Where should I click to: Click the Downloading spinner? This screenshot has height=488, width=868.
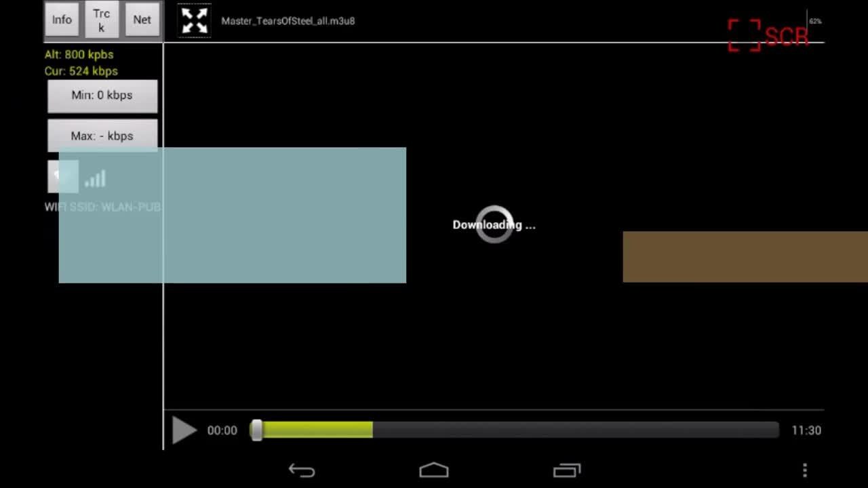[x=494, y=224]
